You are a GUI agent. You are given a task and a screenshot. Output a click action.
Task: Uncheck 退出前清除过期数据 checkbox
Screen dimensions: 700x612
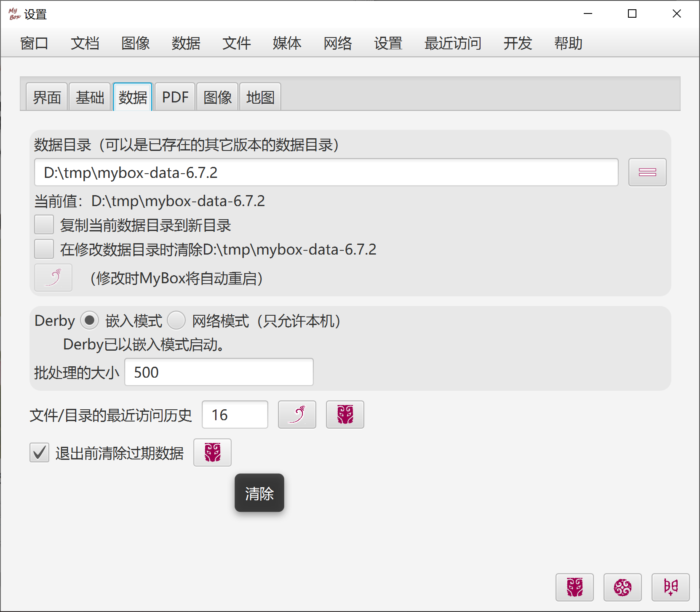click(x=39, y=453)
